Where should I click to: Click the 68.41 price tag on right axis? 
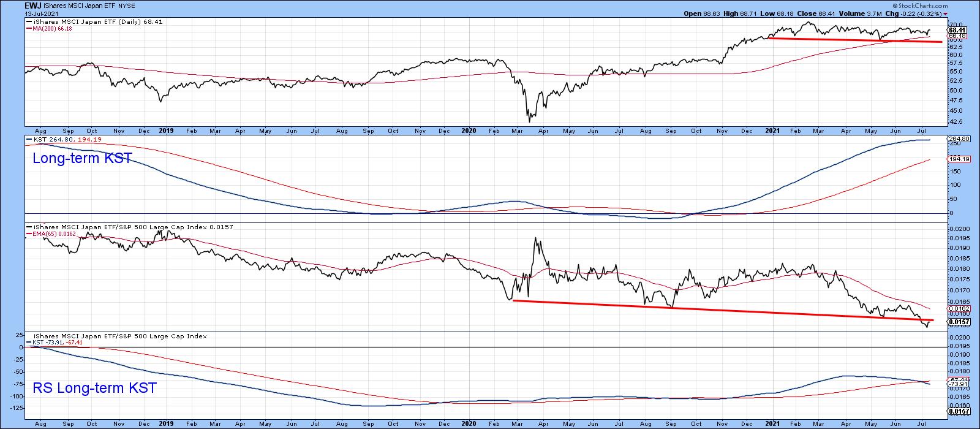[957, 30]
